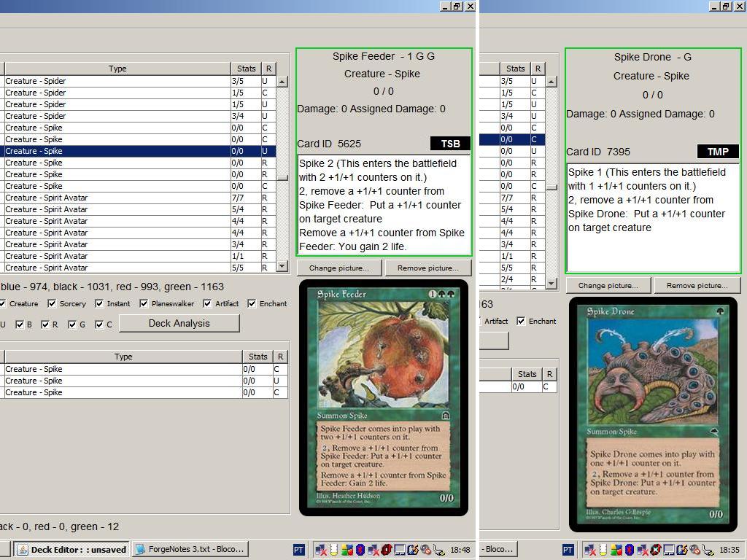Click Remove picture below the Spike Drone details

[x=697, y=285]
